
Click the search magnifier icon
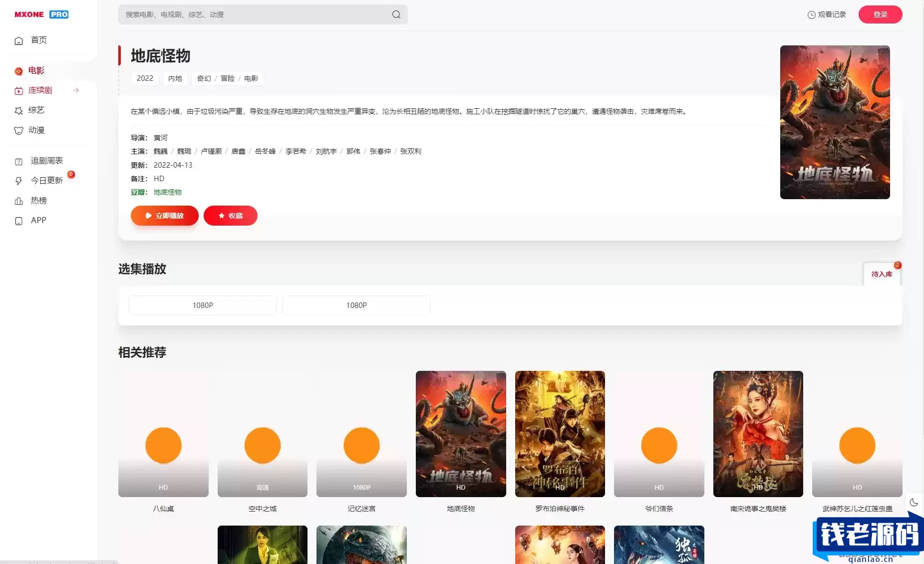click(396, 14)
